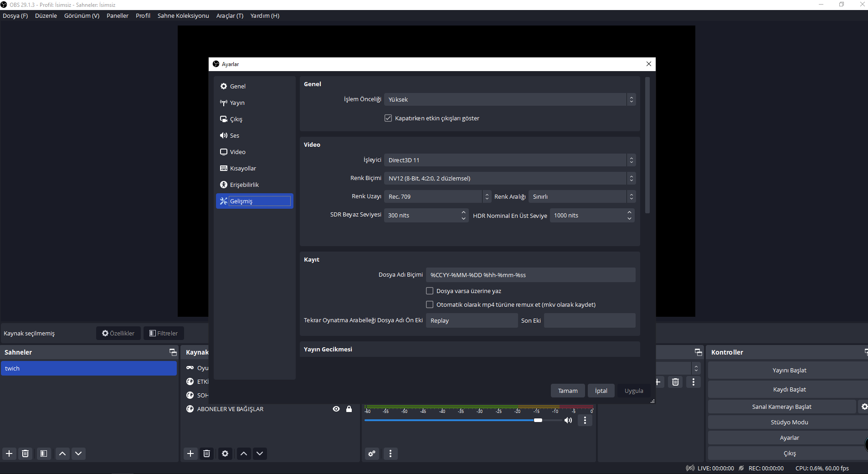Enable Dosya varsa üzerine yaz checkbox

[430, 291]
